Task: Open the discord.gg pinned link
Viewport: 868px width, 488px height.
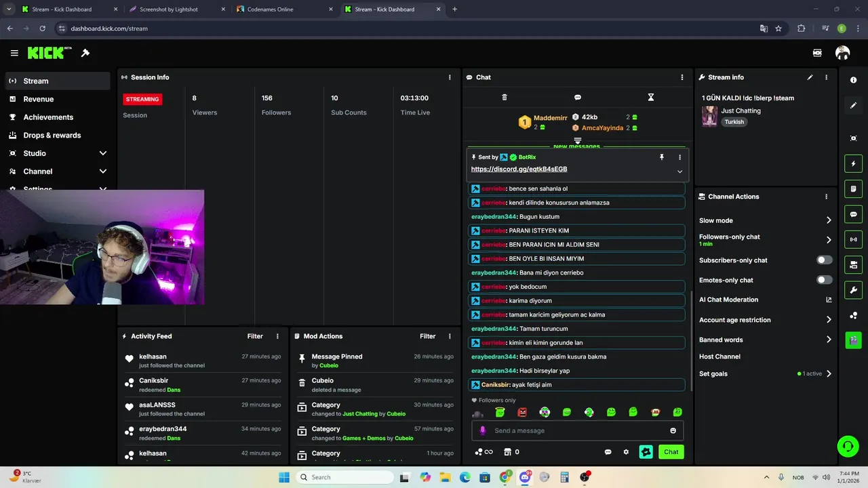Action: point(519,169)
